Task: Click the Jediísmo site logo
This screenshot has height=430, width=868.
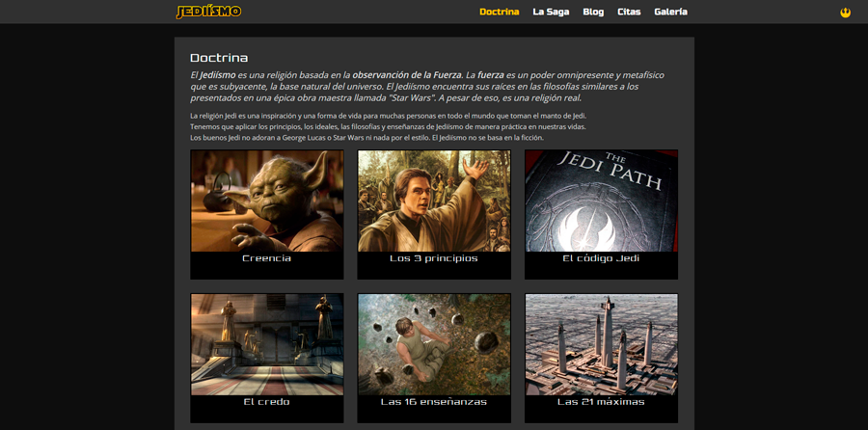Action: point(208,12)
